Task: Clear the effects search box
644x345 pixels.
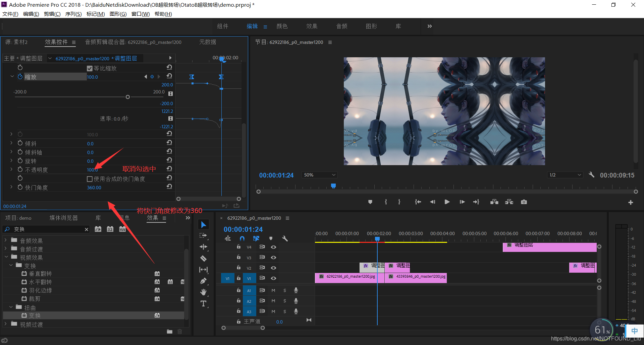Action: coord(87,229)
